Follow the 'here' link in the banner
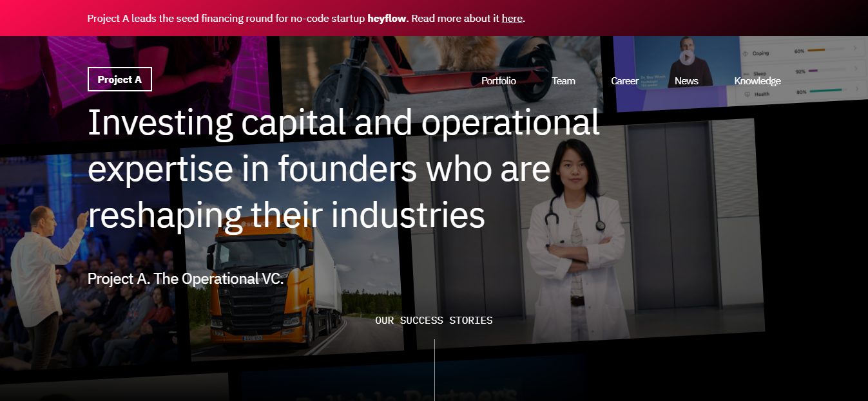Viewport: 868px width, 401px height. pyautogui.click(x=512, y=18)
